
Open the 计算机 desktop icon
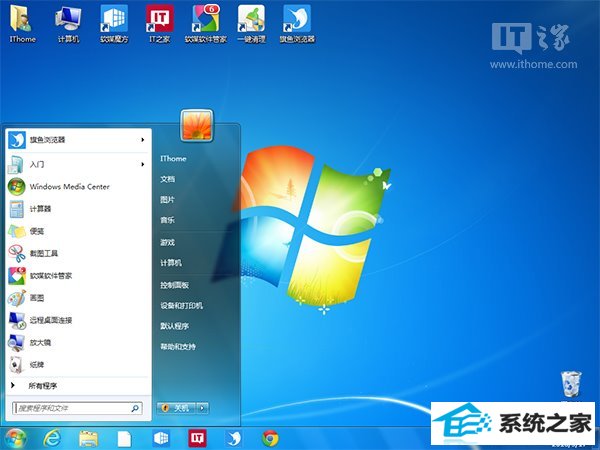click(68, 24)
